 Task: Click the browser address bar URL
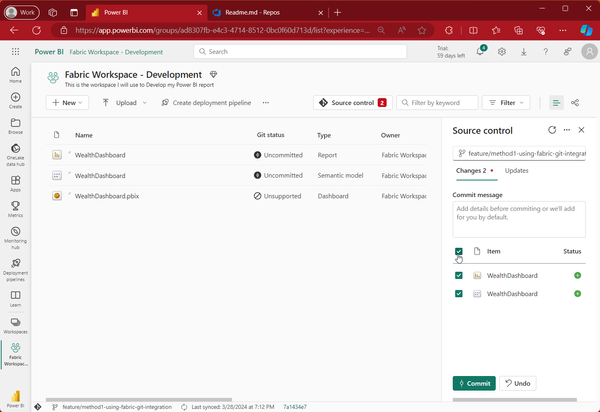(x=222, y=30)
